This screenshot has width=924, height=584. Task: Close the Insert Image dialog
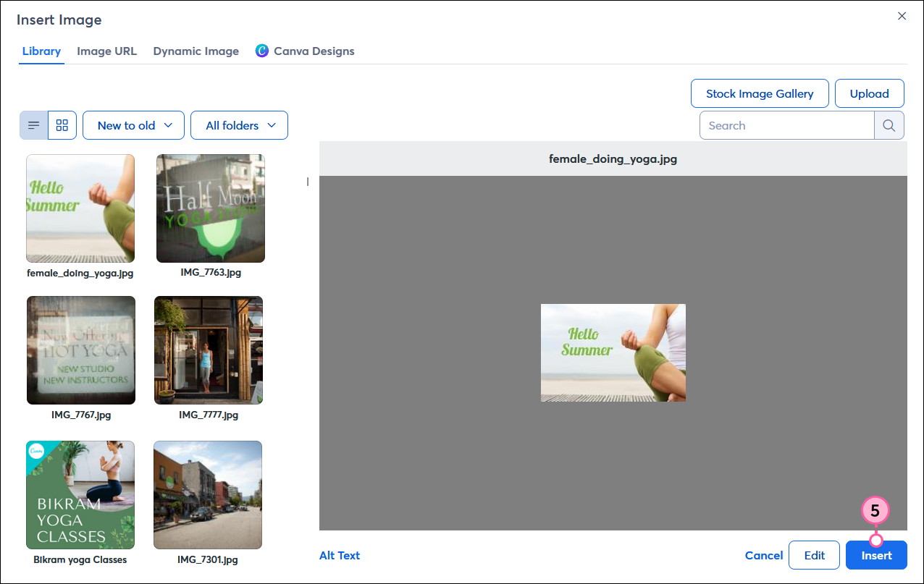click(902, 16)
